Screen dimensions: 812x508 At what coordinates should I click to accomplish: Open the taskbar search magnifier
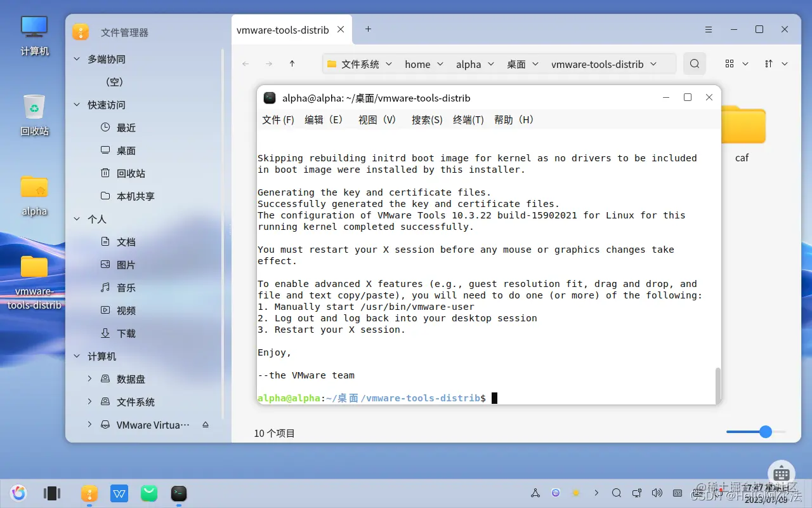click(616, 493)
